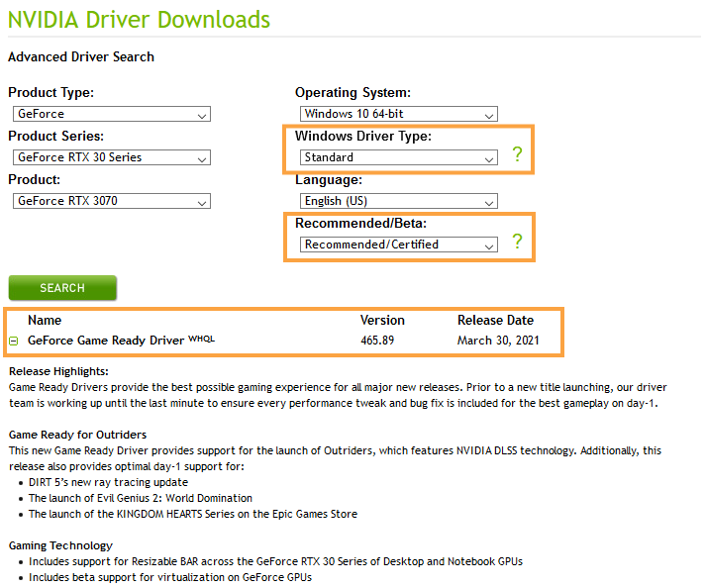Click the help question mark beside Windows Driver Type

pyautogui.click(x=517, y=154)
